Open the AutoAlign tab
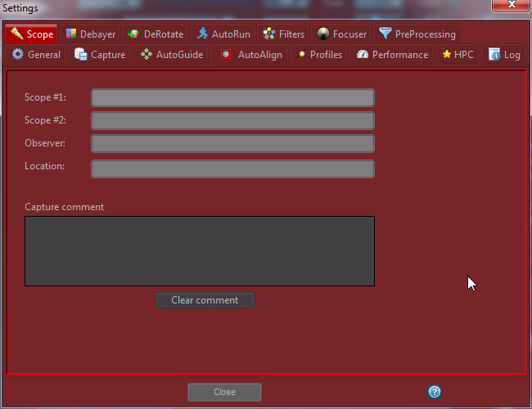 click(x=251, y=55)
